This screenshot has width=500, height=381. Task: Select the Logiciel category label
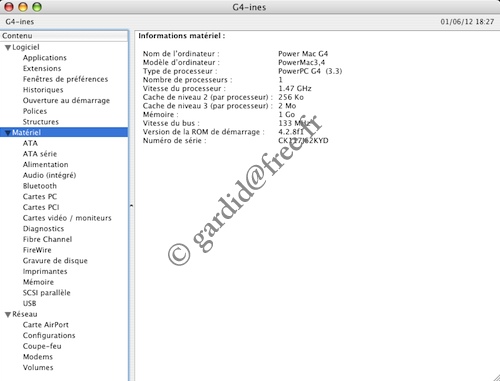click(x=26, y=47)
